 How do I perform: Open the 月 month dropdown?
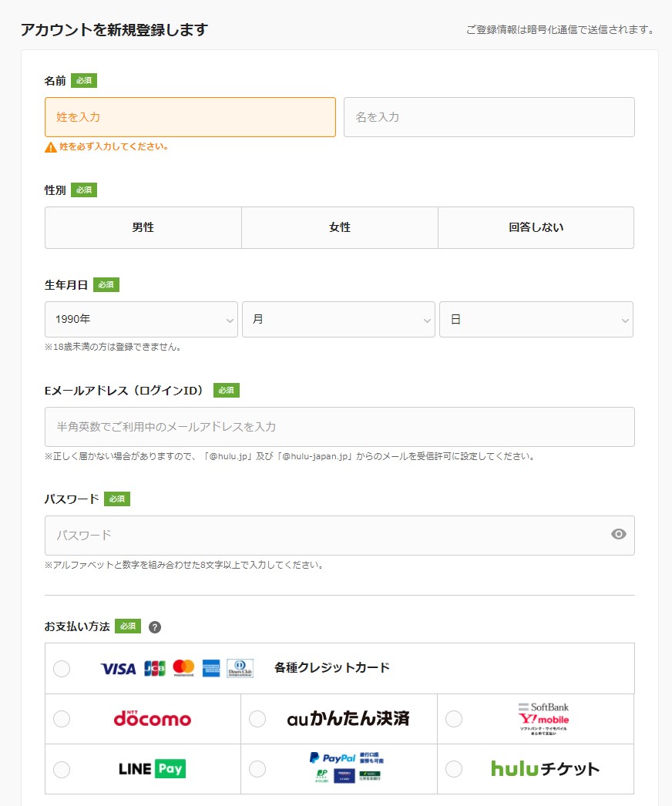pos(338,319)
